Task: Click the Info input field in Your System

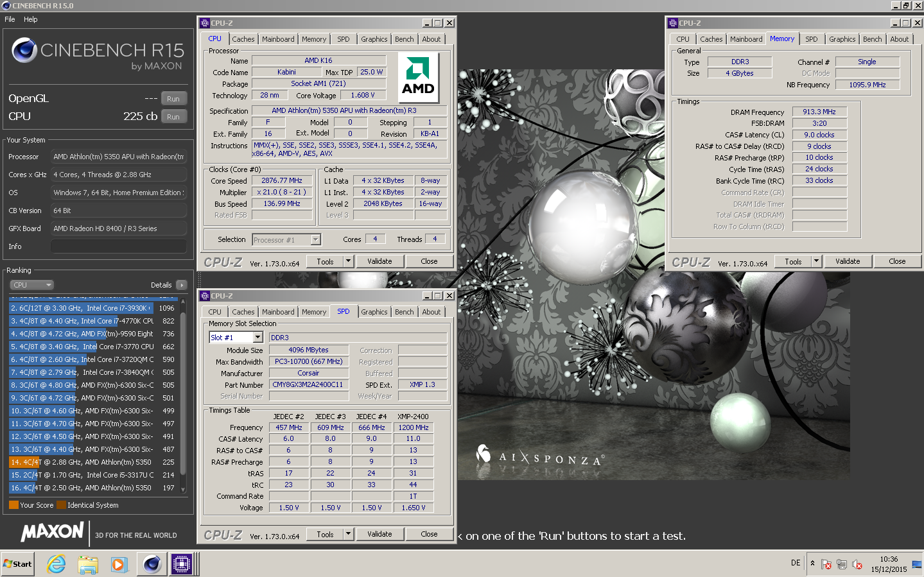Action: click(119, 246)
